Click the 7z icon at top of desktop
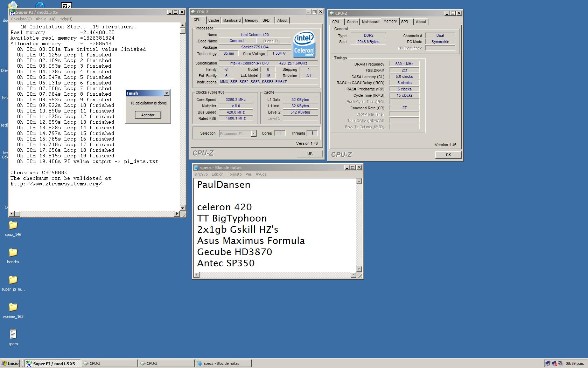 (x=66, y=5)
